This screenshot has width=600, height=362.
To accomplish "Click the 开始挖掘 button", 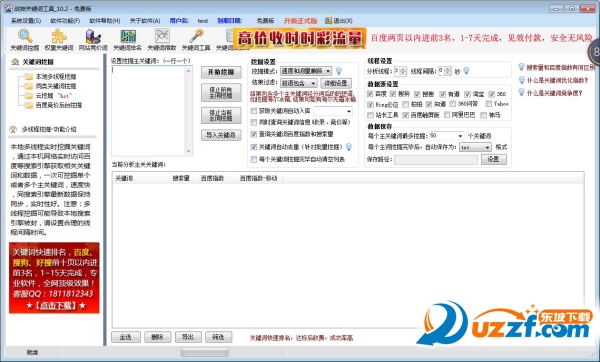I will [221, 72].
